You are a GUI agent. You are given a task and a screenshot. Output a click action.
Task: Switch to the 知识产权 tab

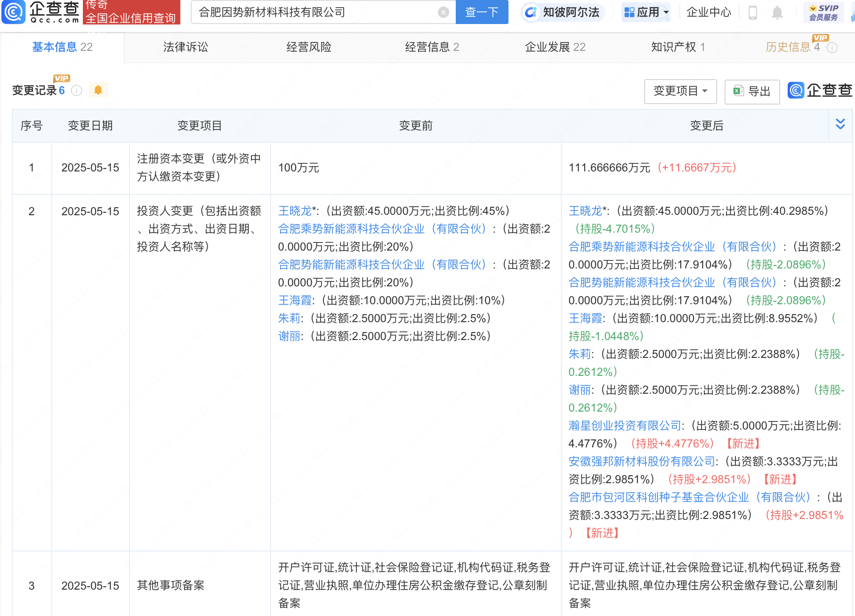pos(678,47)
